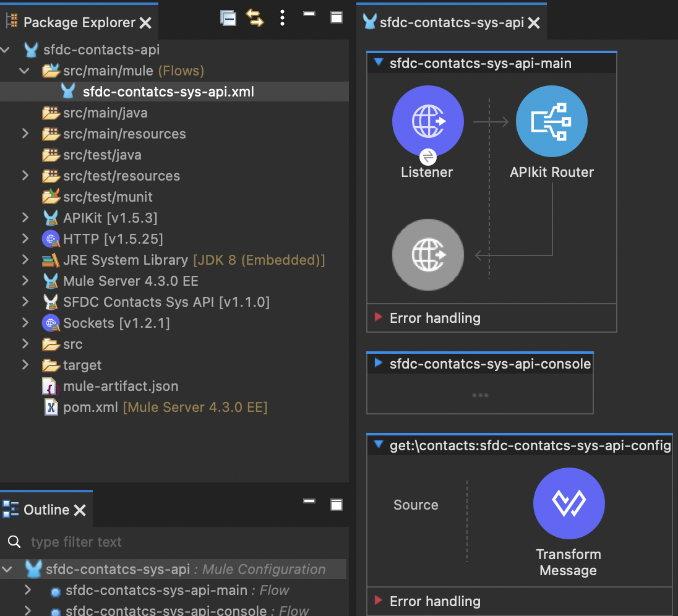Select the Outline tab
The height and width of the screenshot is (616, 678).
(46, 510)
